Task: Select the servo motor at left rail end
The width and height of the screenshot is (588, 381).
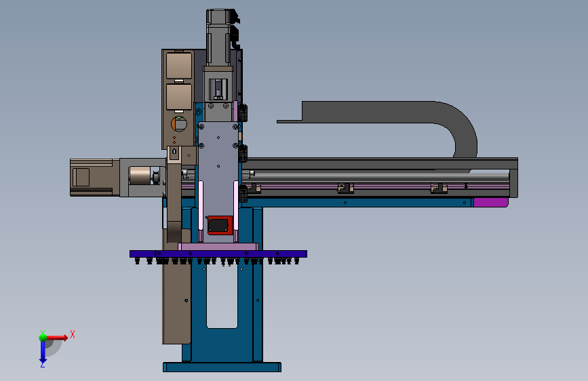Action: [x=95, y=178]
